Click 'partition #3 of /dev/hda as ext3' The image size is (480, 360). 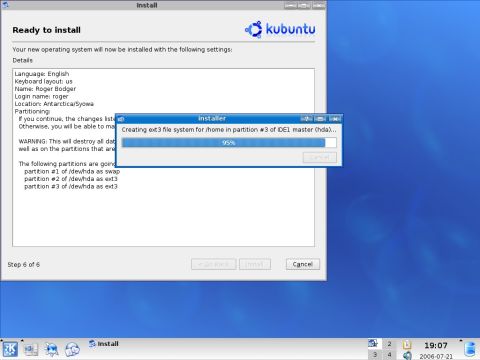[71, 186]
